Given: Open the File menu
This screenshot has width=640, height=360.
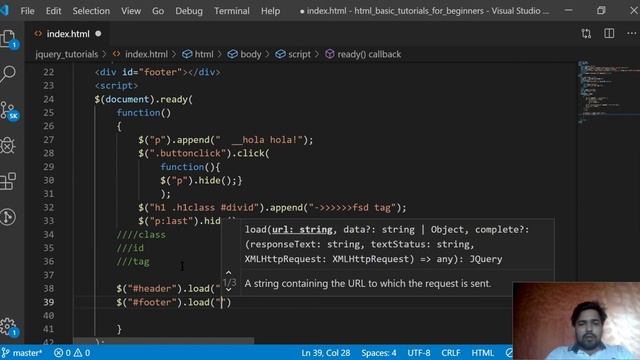Looking at the screenshot, I should click(x=27, y=11).
